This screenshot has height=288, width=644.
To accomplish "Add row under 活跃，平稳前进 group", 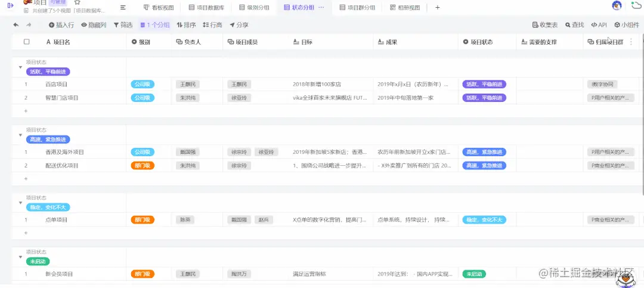I will coord(26,111).
